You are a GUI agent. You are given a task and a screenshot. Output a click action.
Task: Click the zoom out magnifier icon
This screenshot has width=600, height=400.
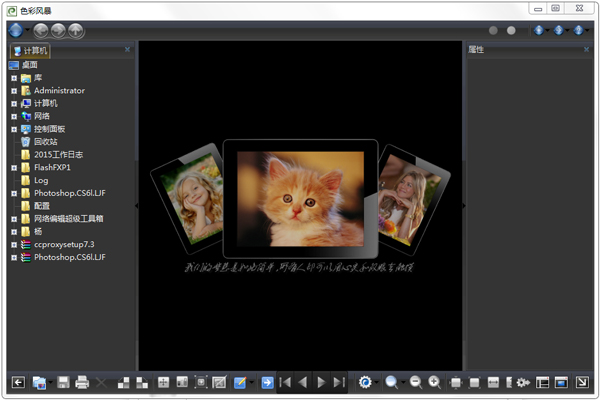pos(416,382)
